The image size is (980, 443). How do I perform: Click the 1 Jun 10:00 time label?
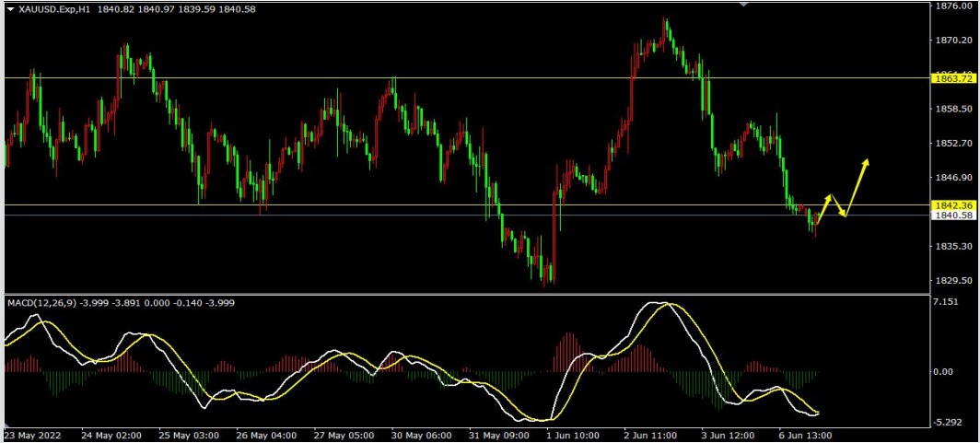(574, 435)
